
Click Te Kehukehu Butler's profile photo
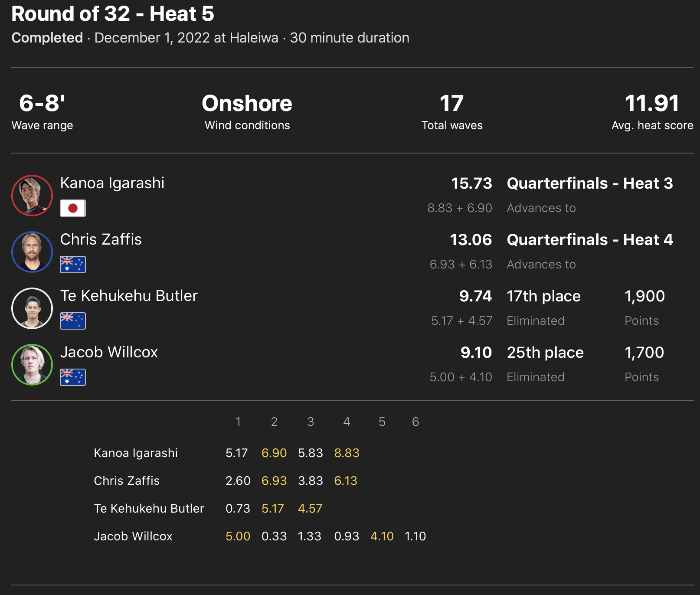32,308
